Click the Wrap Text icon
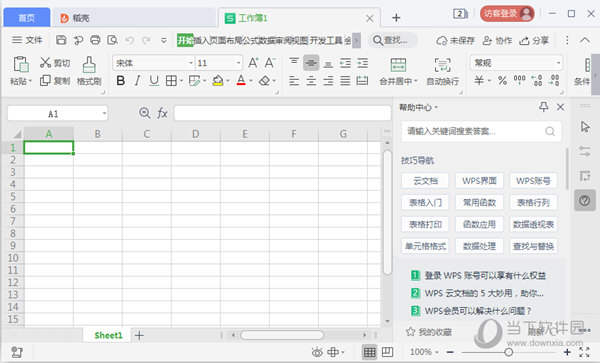This screenshot has height=363, width=600. coord(442,65)
